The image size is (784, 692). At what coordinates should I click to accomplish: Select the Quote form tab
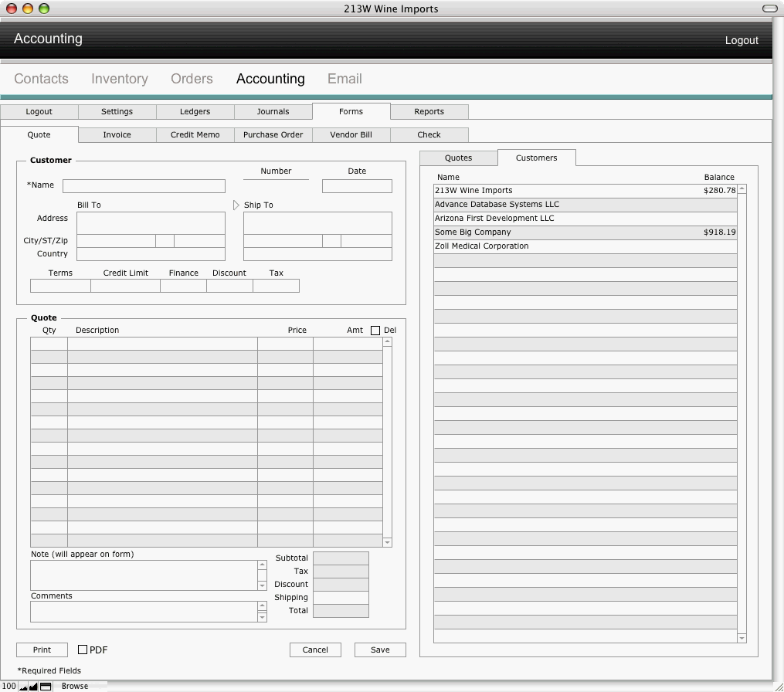coord(39,134)
